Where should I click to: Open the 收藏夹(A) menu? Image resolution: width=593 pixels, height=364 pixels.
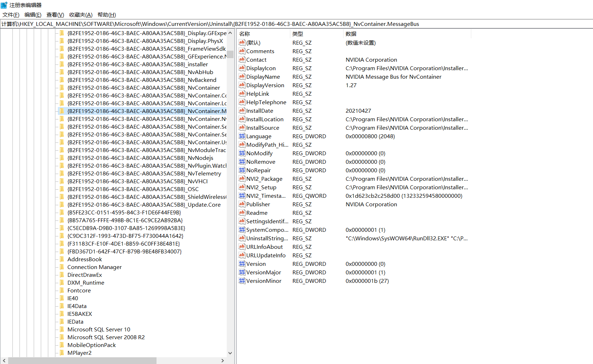(x=81, y=15)
